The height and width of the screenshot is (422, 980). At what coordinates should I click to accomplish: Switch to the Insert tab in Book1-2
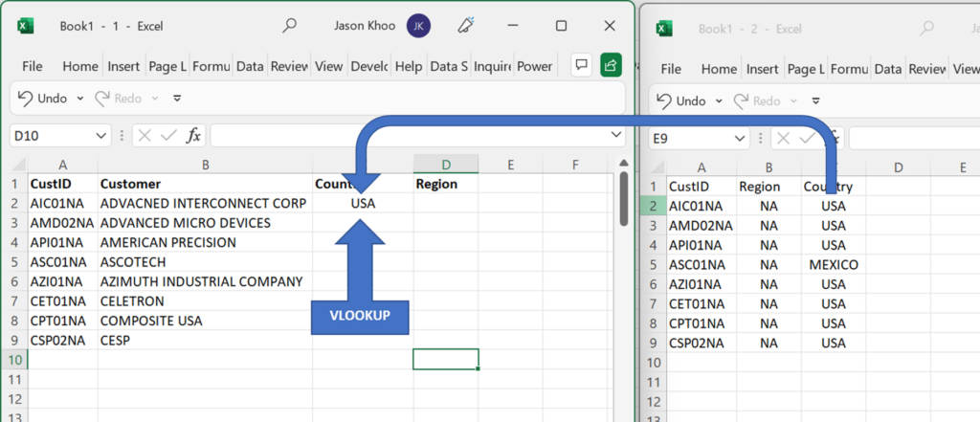[x=762, y=70]
